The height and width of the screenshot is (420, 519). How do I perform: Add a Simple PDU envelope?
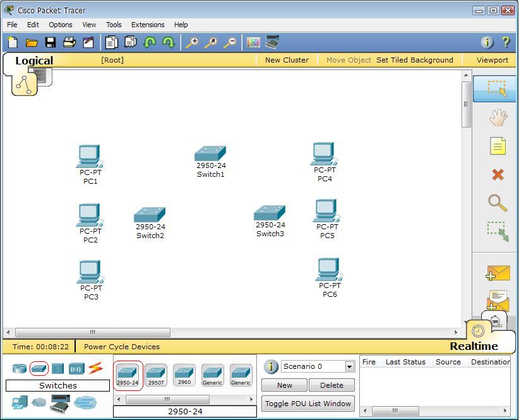(498, 273)
